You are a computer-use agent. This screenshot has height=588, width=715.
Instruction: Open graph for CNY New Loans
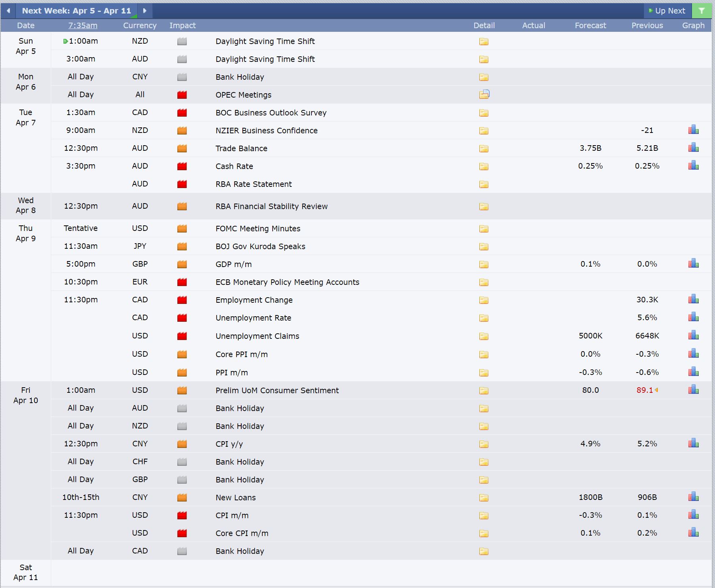click(x=693, y=497)
